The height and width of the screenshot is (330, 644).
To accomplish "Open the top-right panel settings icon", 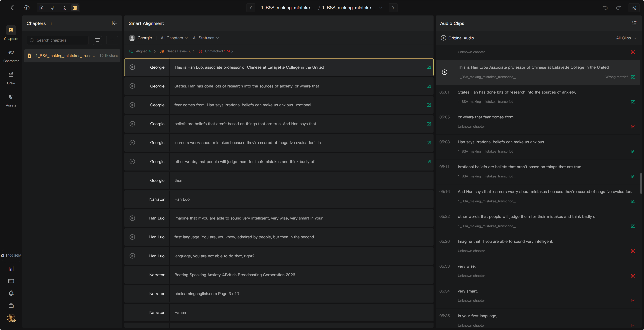I will click(x=634, y=8).
